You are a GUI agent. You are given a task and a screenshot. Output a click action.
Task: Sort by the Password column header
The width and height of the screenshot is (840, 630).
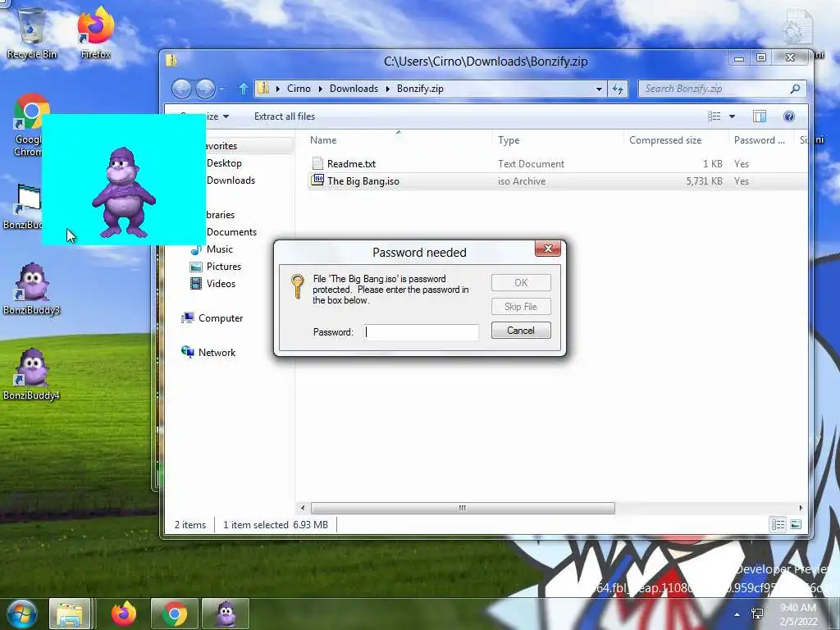coord(759,140)
